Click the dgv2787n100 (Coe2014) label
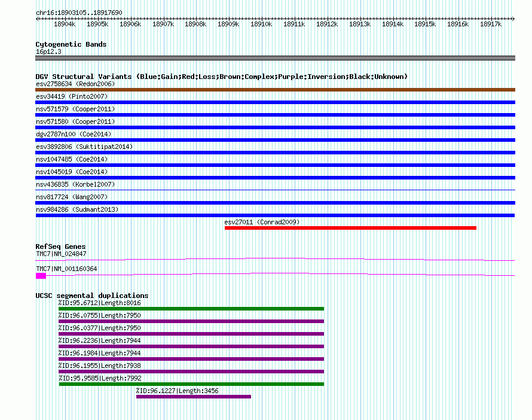The image size is (532, 420). pyautogui.click(x=74, y=134)
